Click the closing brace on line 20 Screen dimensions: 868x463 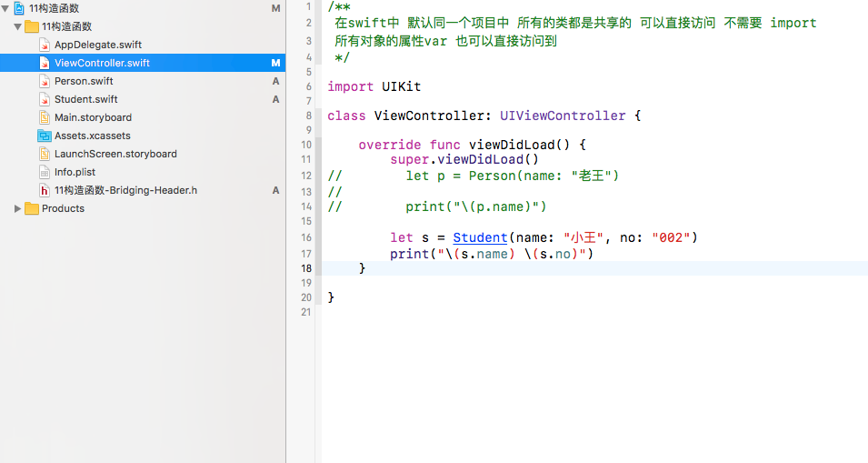[331, 298]
